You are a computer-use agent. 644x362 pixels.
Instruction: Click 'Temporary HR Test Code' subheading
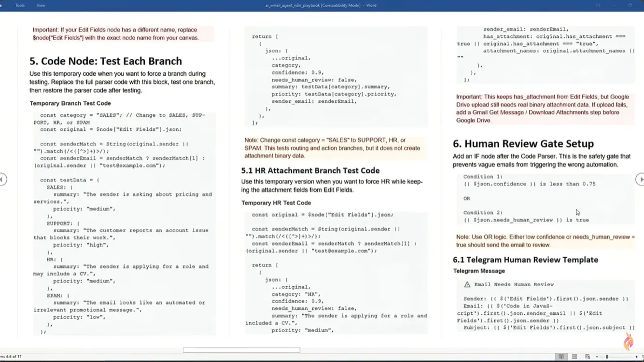click(x=276, y=203)
